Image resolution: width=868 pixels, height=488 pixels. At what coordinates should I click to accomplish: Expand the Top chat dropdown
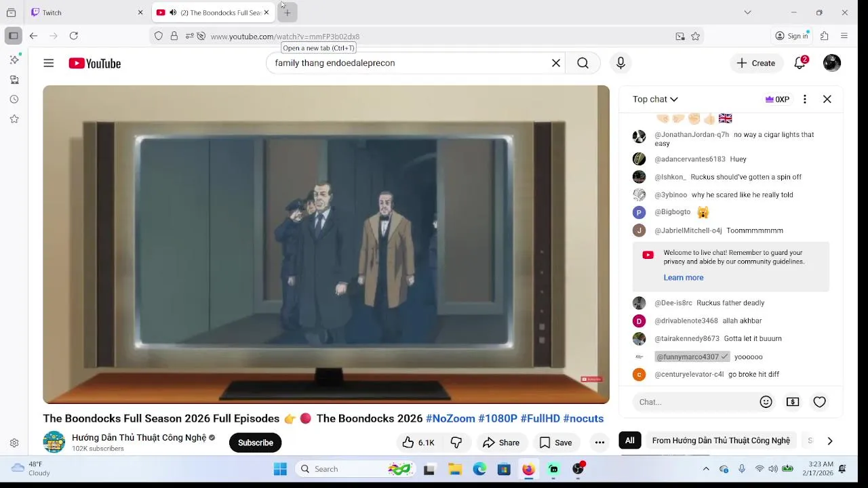[655, 99]
